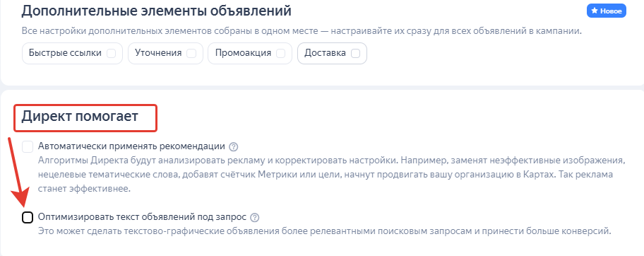
Task: Click the Оптимизировать текст объявлений под запрос label
Action: click(x=142, y=217)
